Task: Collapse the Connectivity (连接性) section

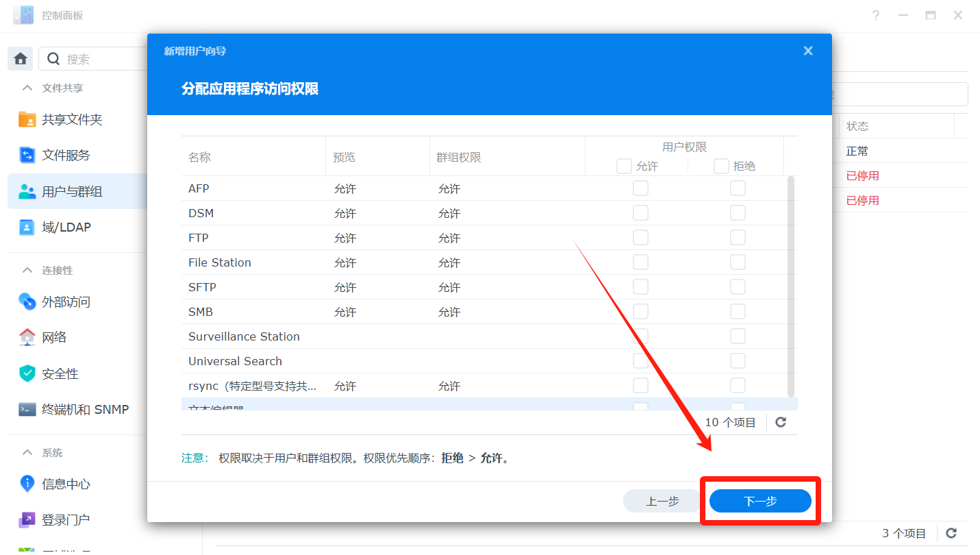Action: [x=27, y=270]
